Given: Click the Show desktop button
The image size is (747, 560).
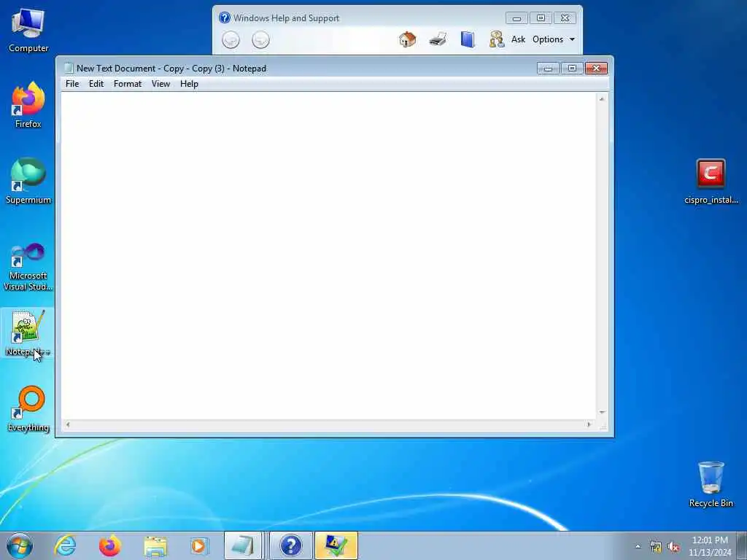Looking at the screenshot, I should point(742,545).
